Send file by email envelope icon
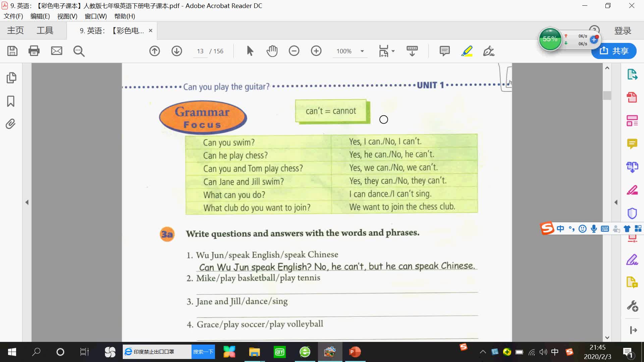 pyautogui.click(x=56, y=51)
